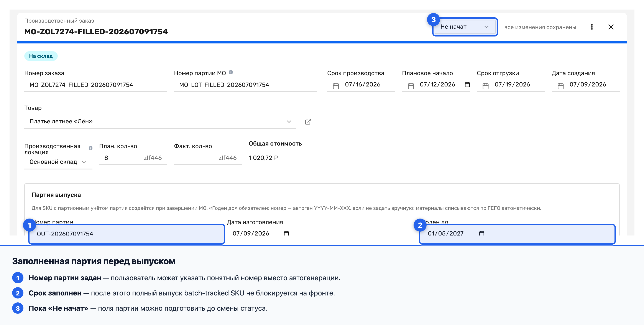Change the «Плановое начало» date 07/12/2026

(437, 84)
